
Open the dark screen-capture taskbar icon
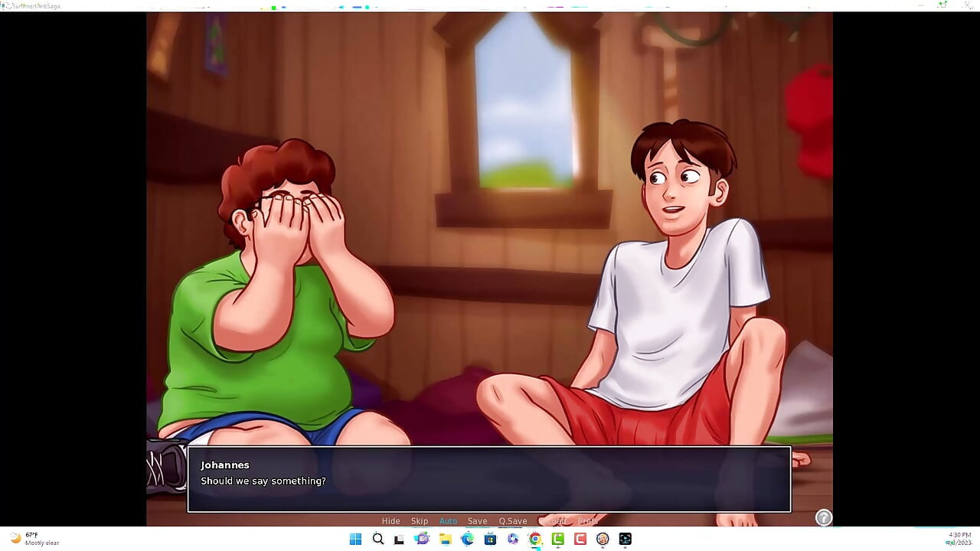pos(625,539)
